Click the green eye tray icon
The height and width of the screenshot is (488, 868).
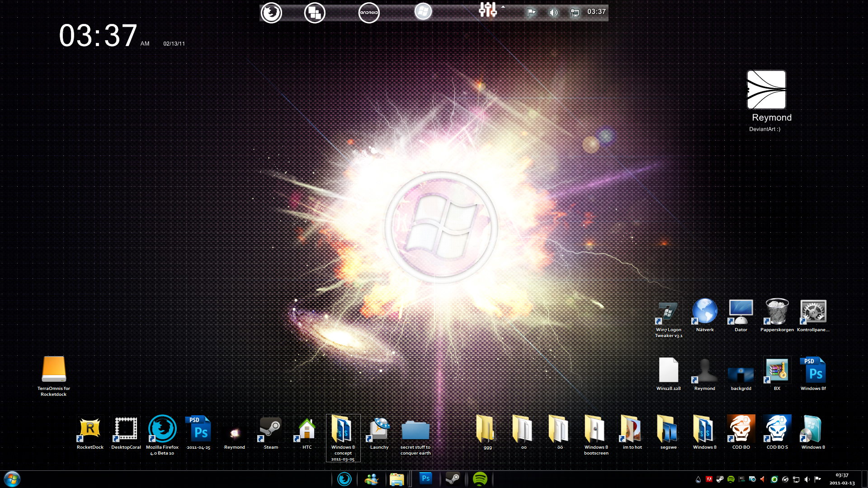[774, 479]
